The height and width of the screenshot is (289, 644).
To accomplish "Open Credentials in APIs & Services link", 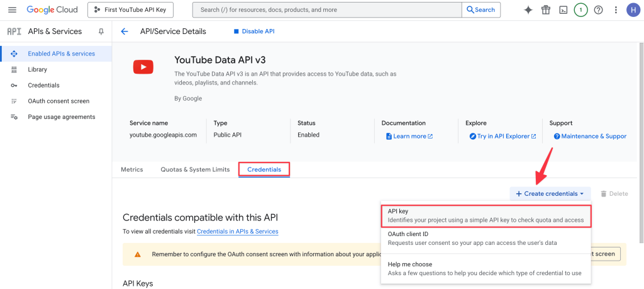I will [237, 232].
